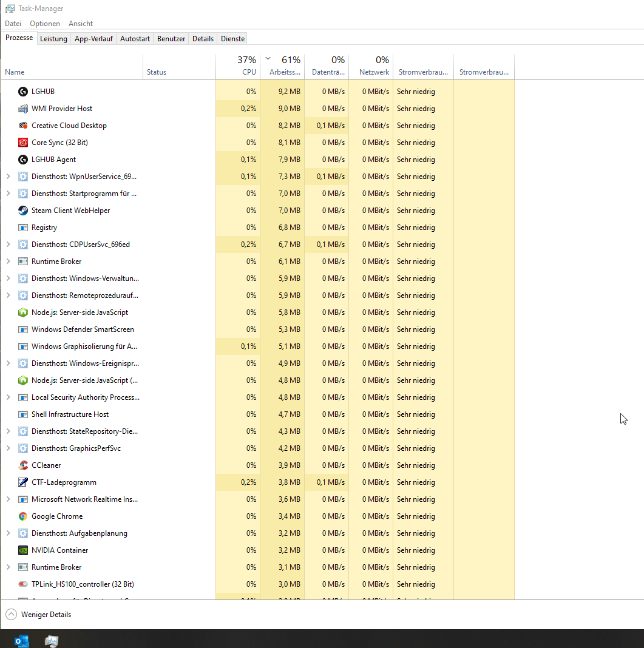Image resolution: width=644 pixels, height=648 pixels.
Task: Click the CCleaner process icon
Action: point(23,465)
